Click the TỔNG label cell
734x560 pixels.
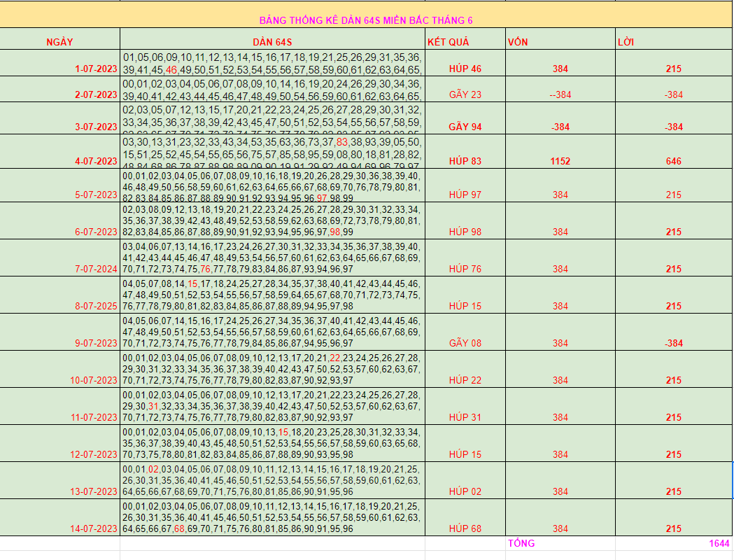(x=560, y=543)
